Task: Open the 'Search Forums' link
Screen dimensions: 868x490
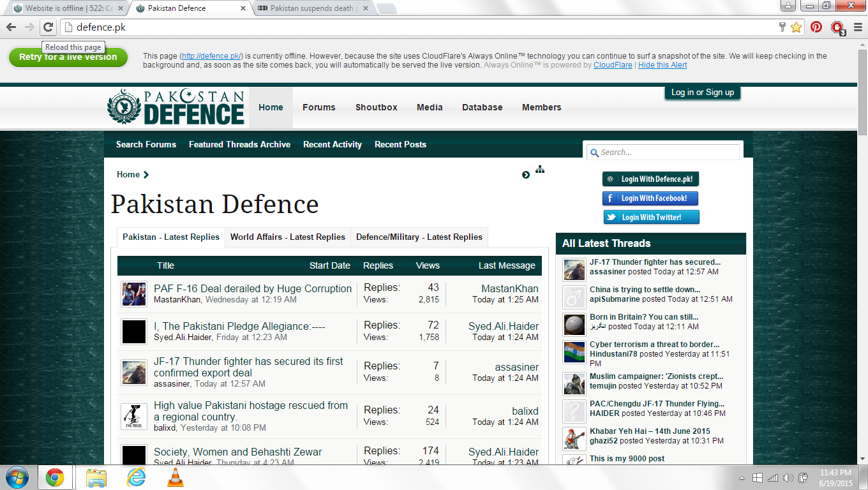Action: 146,144
